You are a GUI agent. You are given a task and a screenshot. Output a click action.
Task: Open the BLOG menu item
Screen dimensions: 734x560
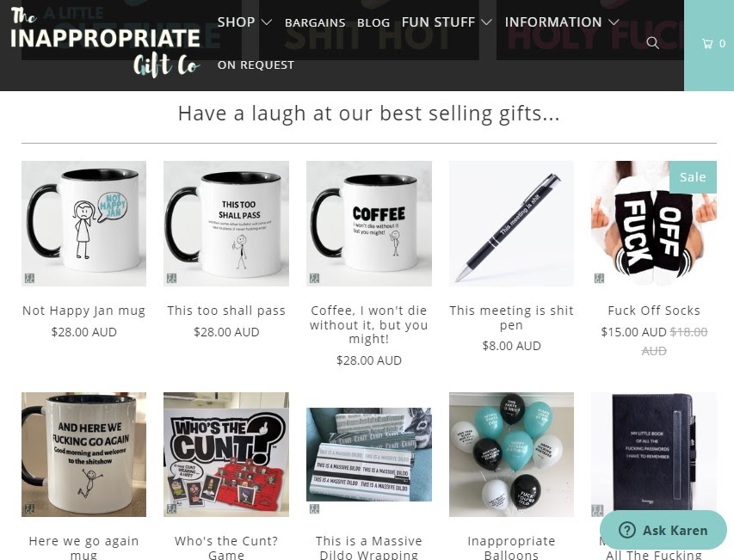pyautogui.click(x=373, y=22)
